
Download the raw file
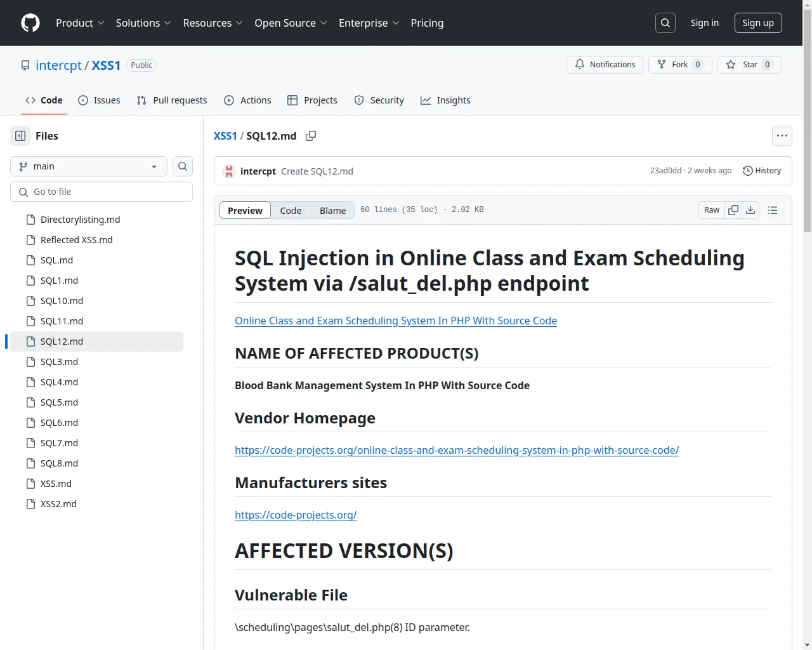tap(750, 210)
